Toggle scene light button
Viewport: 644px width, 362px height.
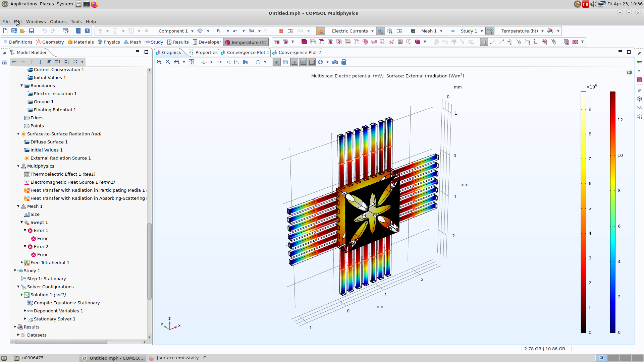(x=277, y=62)
